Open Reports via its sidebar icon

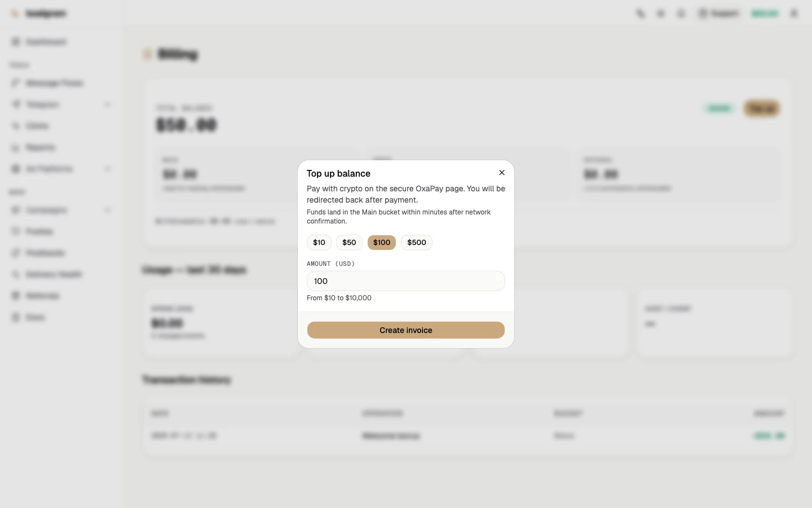click(16, 147)
